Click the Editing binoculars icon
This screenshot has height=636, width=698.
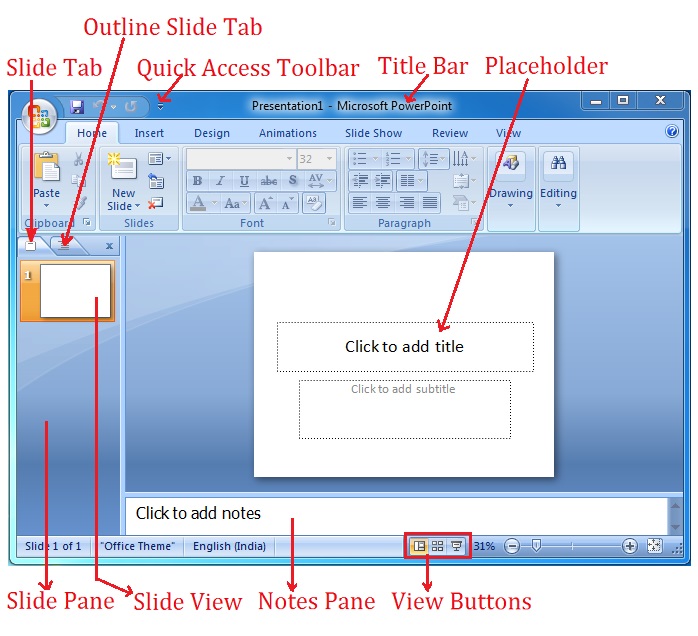pyautogui.click(x=558, y=163)
